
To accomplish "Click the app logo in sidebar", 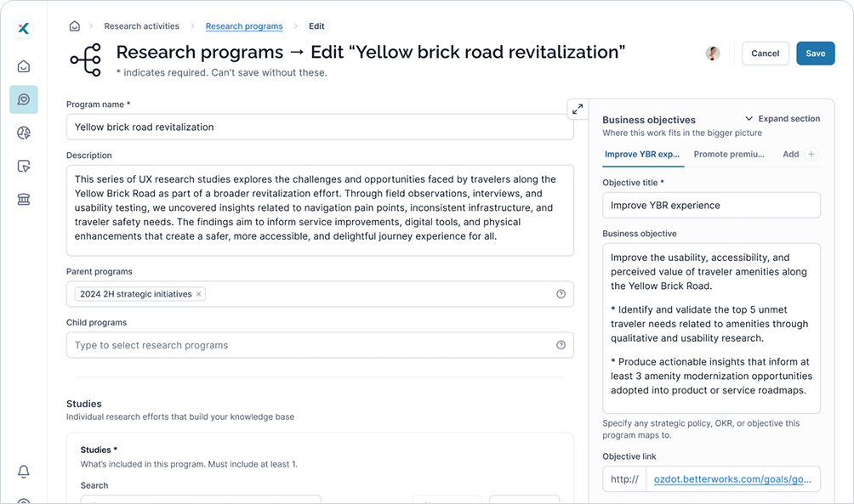I will [x=24, y=28].
